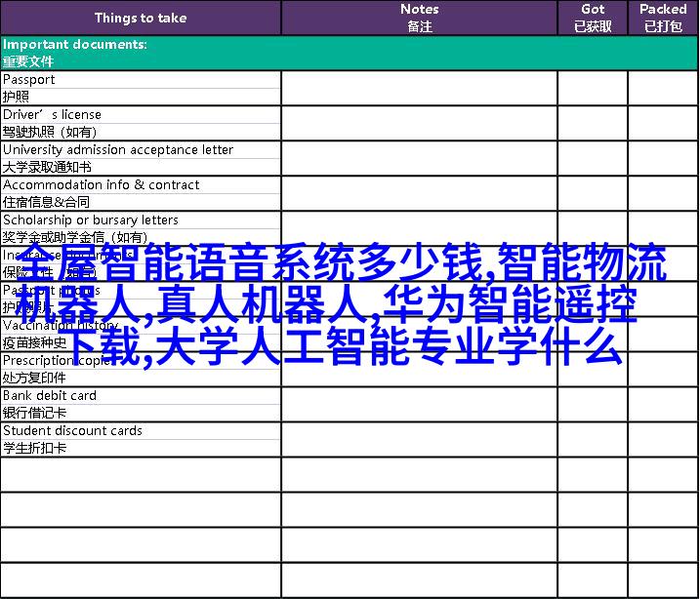The height and width of the screenshot is (599, 700).
Task: Select the 'Notes 备注' column header
Action: [419, 18]
